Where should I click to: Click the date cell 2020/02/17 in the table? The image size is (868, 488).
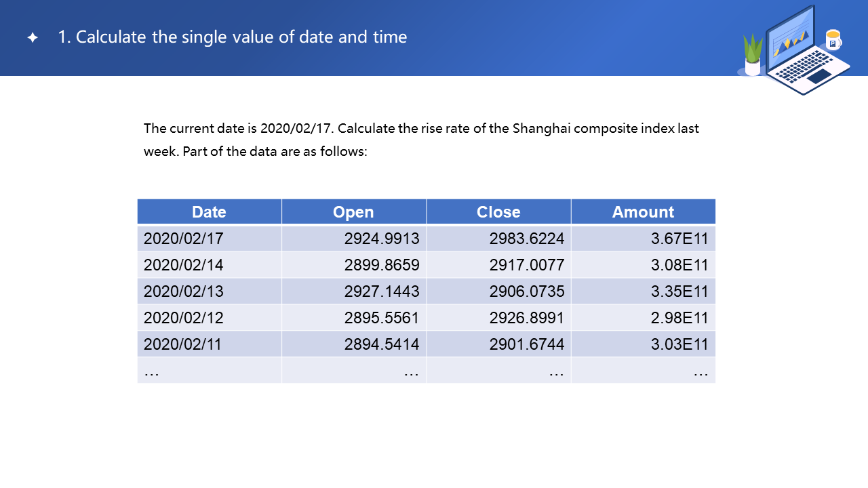click(x=209, y=238)
